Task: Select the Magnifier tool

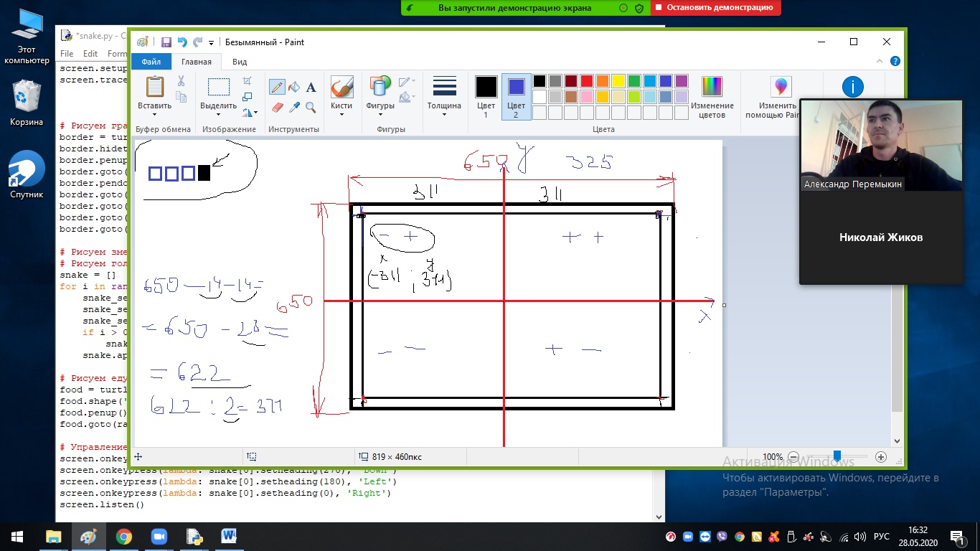Action: (x=311, y=107)
